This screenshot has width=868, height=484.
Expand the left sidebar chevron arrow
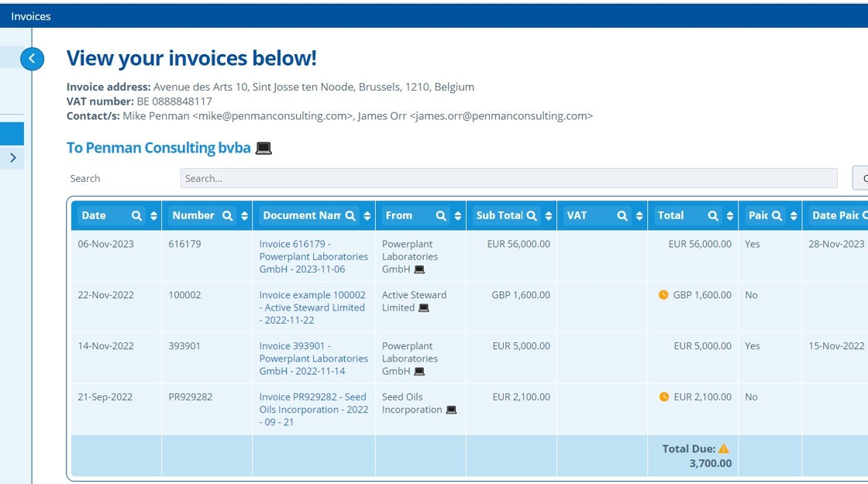click(x=12, y=158)
